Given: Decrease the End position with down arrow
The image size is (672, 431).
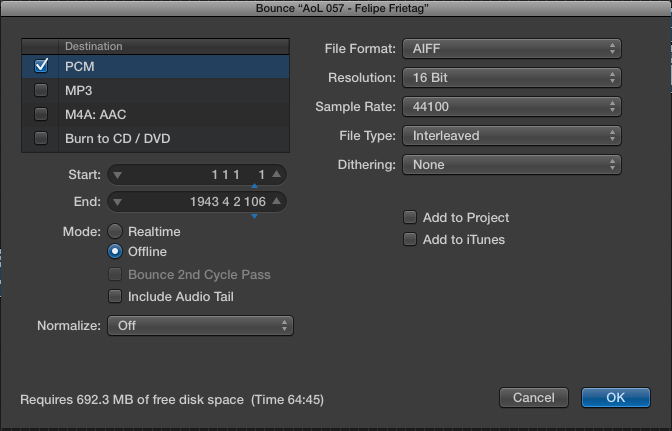Looking at the screenshot, I should point(118,203).
